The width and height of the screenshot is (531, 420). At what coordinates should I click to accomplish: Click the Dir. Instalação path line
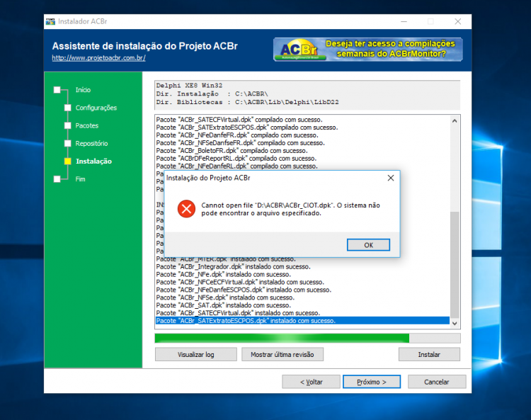click(x=212, y=93)
